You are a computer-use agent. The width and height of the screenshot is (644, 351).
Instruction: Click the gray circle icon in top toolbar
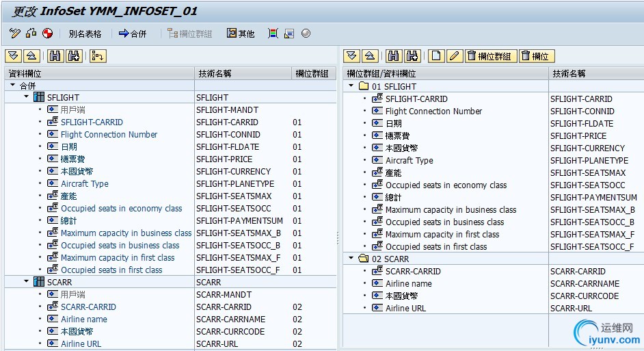306,33
